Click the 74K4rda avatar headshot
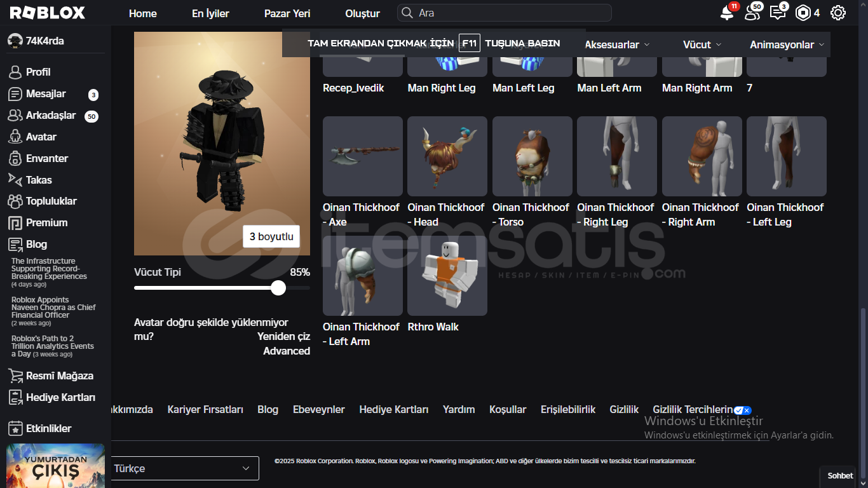The height and width of the screenshot is (488, 868). (x=15, y=41)
